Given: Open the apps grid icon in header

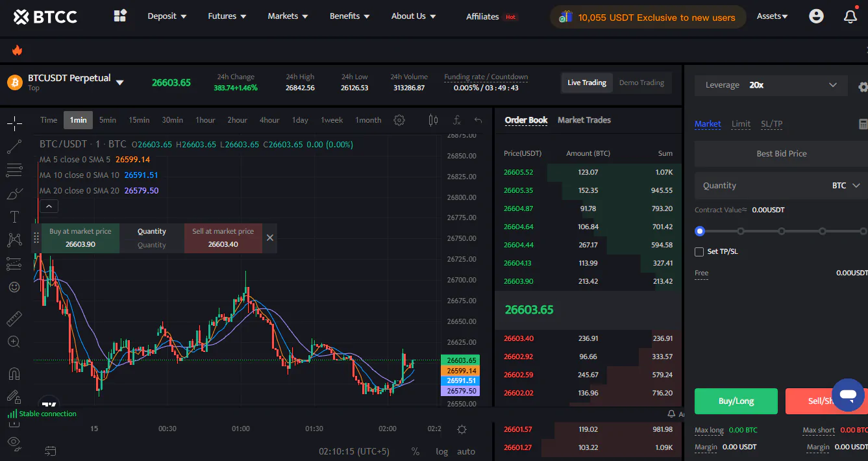Looking at the screenshot, I should (119, 16).
